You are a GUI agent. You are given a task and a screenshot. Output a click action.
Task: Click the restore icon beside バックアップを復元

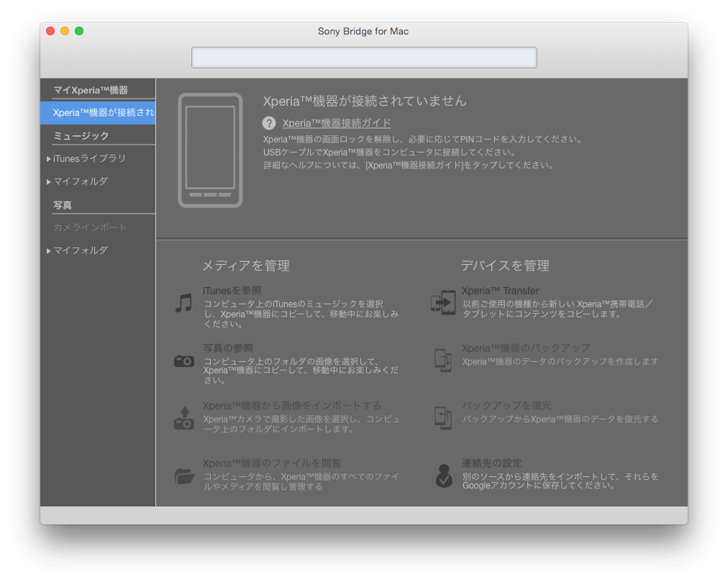tap(443, 417)
